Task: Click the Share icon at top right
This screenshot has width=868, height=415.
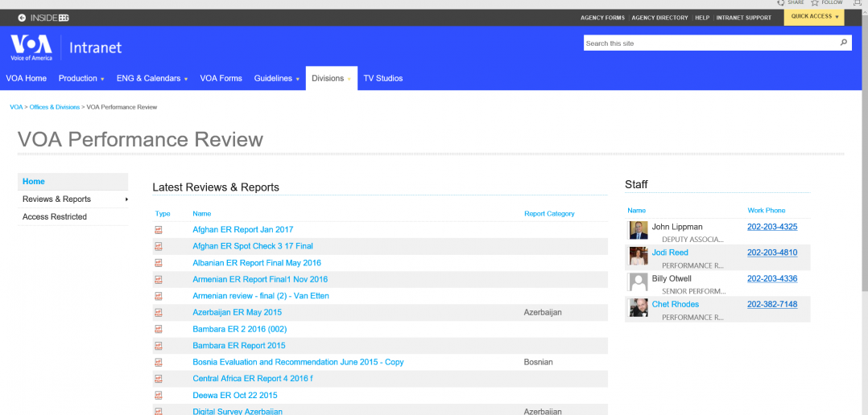Action: tap(780, 2)
